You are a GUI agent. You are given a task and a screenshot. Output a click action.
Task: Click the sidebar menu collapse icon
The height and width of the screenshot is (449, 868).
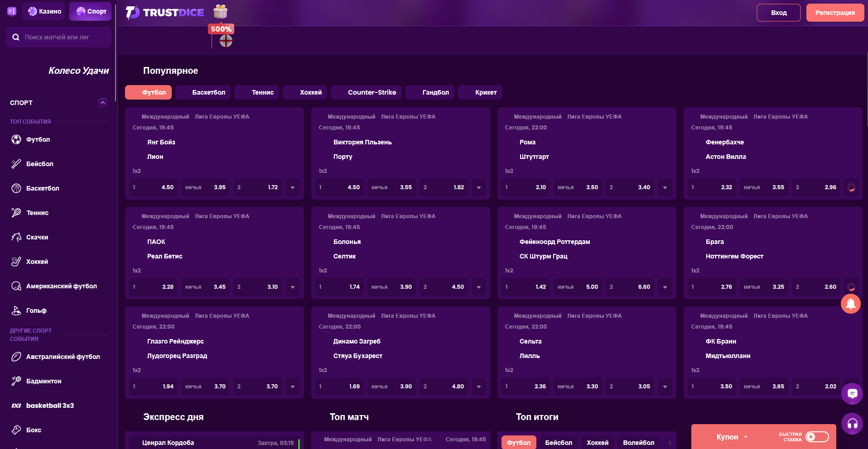[12, 11]
